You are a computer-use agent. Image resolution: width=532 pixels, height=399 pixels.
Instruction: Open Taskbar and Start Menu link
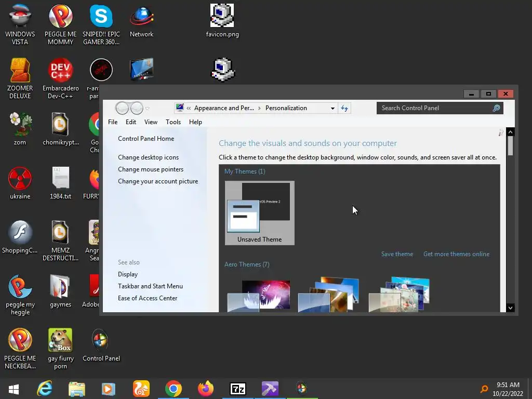tap(150, 286)
